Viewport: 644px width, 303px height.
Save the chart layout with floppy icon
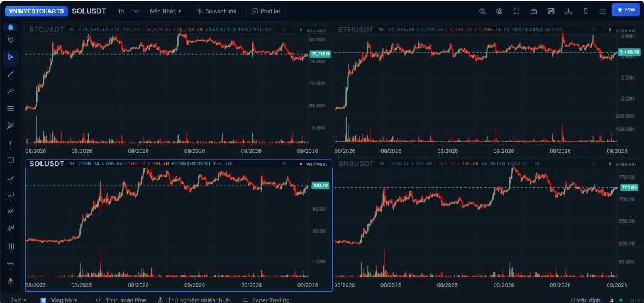point(551,11)
